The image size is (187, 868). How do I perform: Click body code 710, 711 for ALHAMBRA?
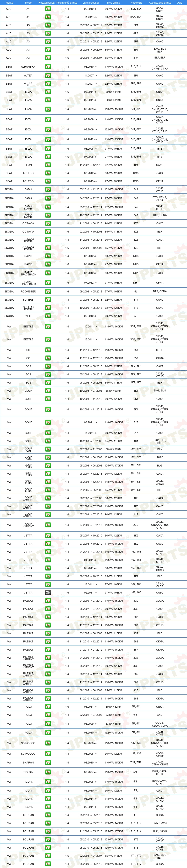[x=136, y=67]
